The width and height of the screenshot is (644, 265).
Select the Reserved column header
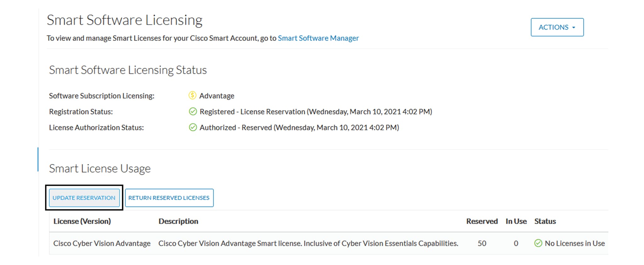coord(482,221)
